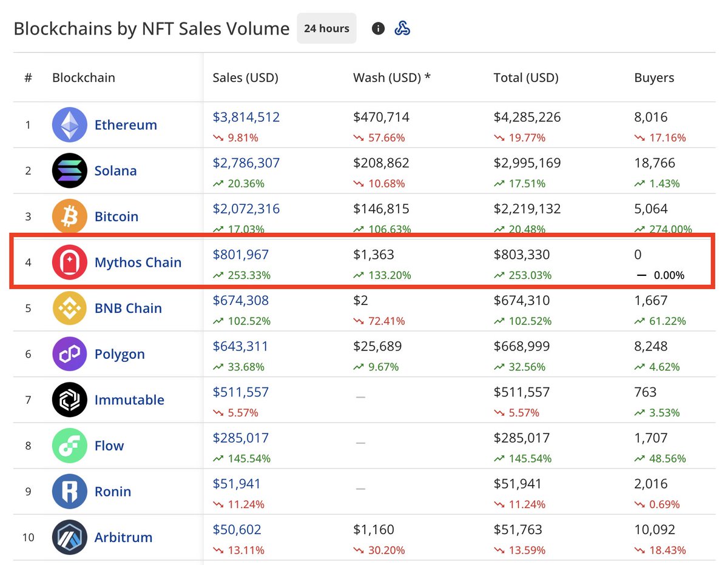Click Solana sales value $2,786,307

246,163
